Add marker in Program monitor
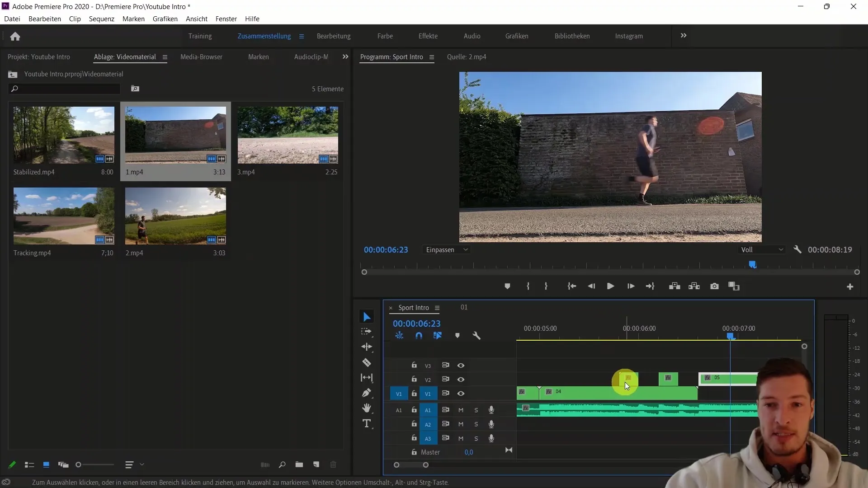The height and width of the screenshot is (488, 868). [507, 286]
